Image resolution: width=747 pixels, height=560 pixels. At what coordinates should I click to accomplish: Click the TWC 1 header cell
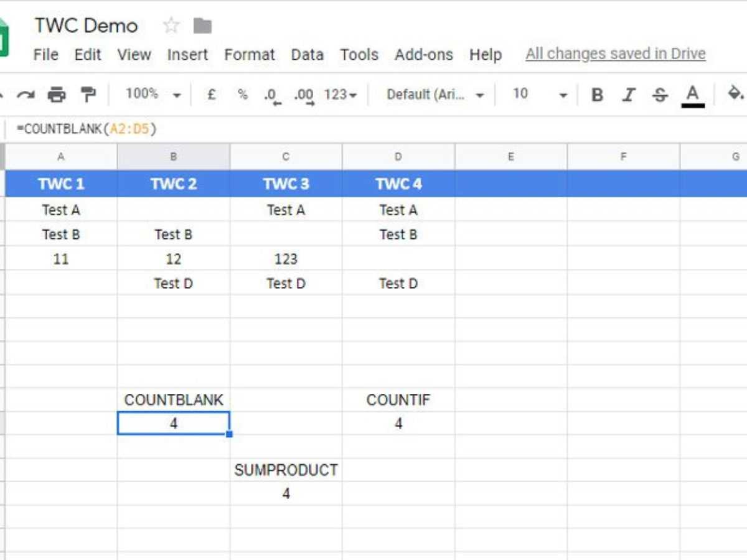tap(61, 184)
